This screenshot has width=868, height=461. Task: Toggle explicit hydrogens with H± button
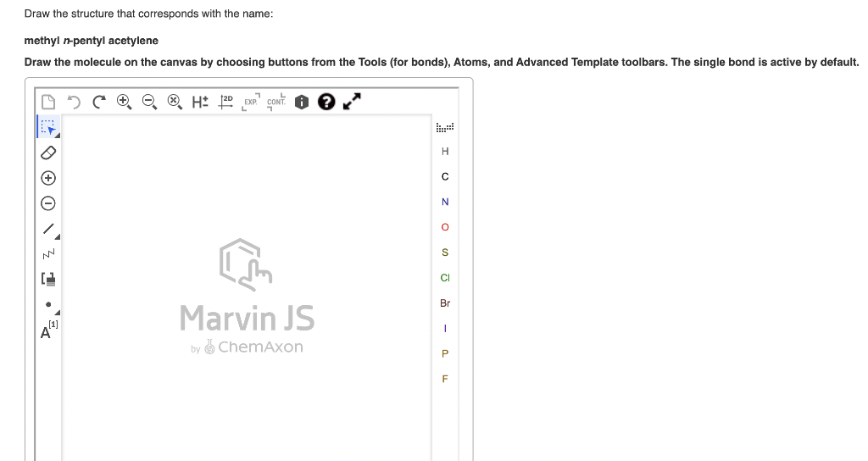[x=200, y=102]
